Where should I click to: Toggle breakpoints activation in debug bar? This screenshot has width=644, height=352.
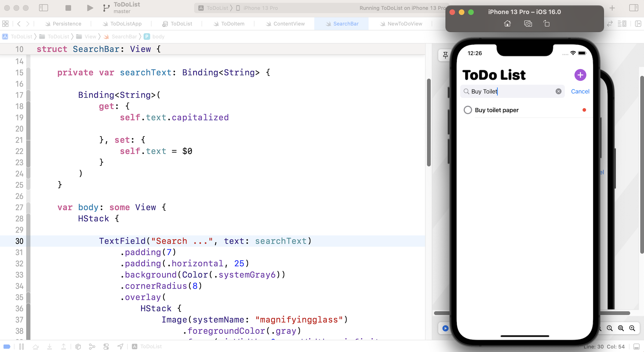tap(7, 347)
